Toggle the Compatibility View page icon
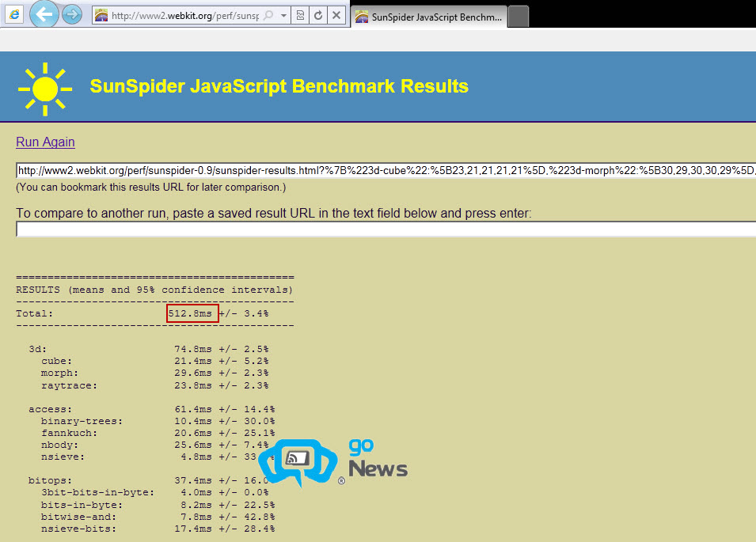Screen dimensions: 756x542 [300, 15]
